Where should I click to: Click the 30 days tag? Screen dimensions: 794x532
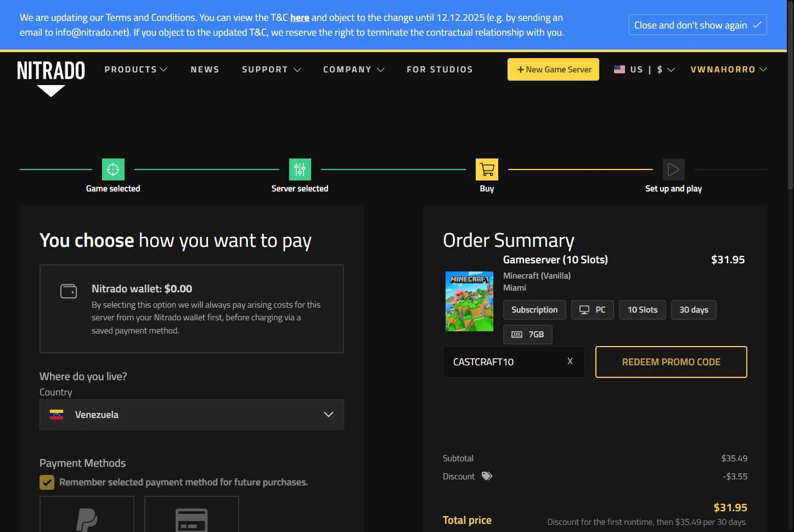click(694, 310)
